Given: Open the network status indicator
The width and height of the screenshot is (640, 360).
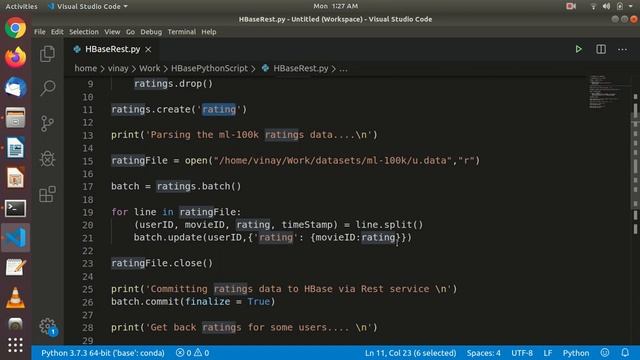Looking at the screenshot, I should (x=593, y=6).
